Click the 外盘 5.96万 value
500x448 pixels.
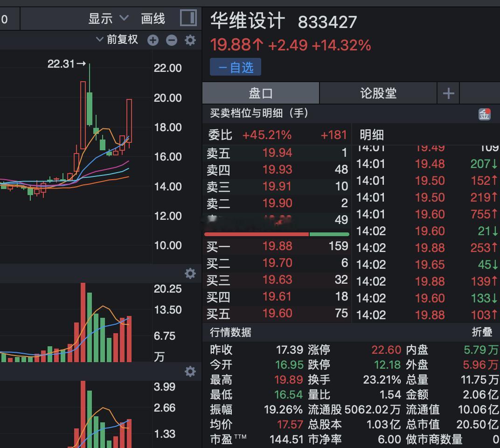(480, 365)
